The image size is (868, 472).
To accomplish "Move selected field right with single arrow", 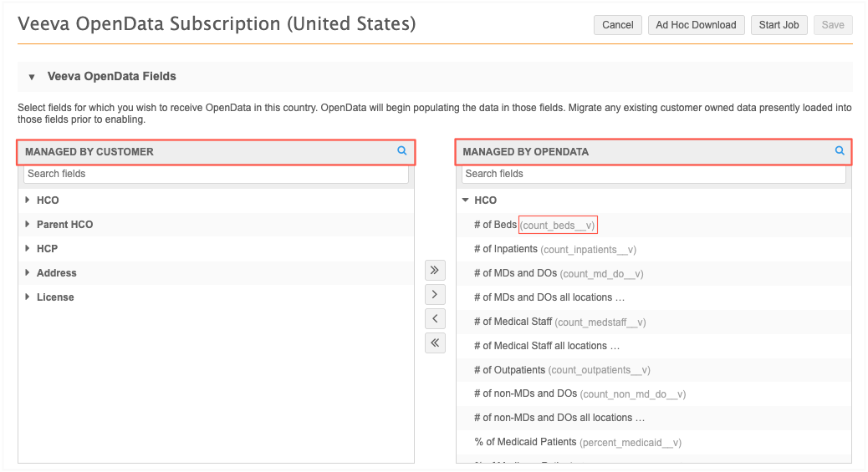I will click(435, 294).
